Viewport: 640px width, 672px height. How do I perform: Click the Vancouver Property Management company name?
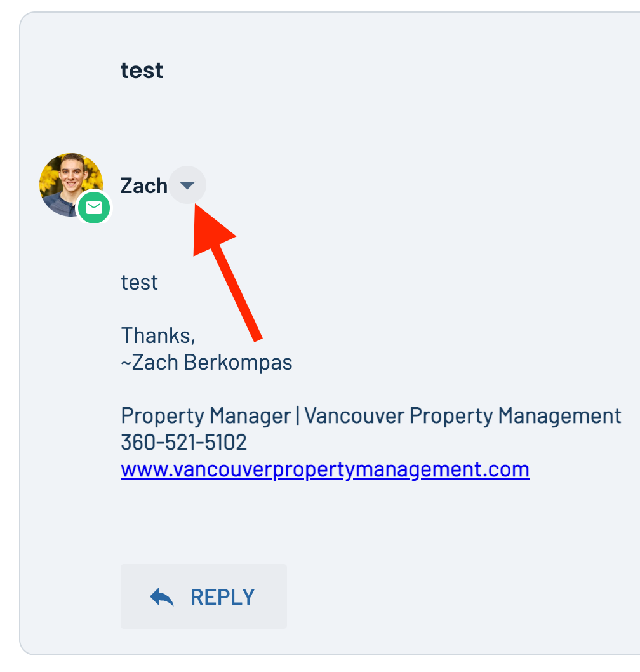pyautogui.click(x=463, y=416)
